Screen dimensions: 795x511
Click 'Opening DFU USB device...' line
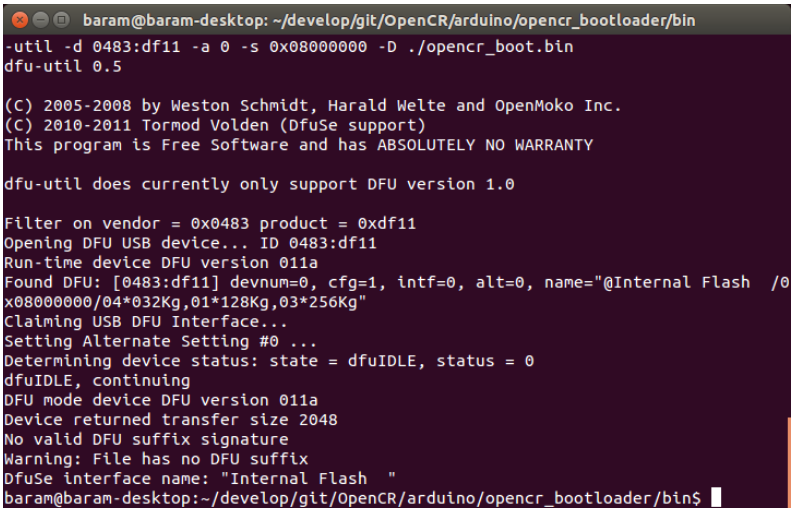click(x=190, y=243)
